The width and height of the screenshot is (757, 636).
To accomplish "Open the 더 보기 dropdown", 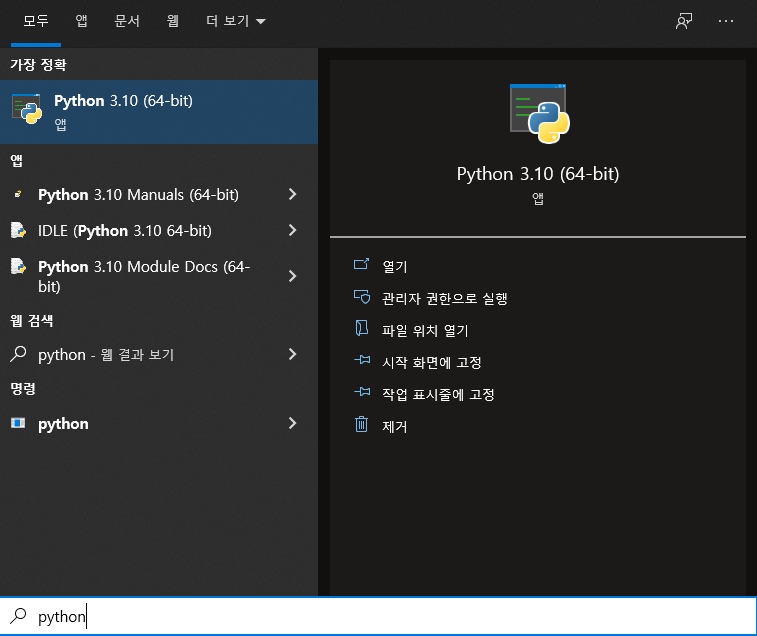I will coord(236,21).
